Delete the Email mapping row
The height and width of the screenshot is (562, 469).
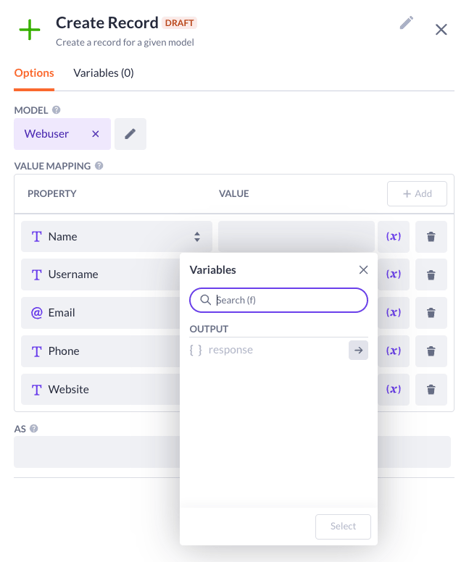431,313
